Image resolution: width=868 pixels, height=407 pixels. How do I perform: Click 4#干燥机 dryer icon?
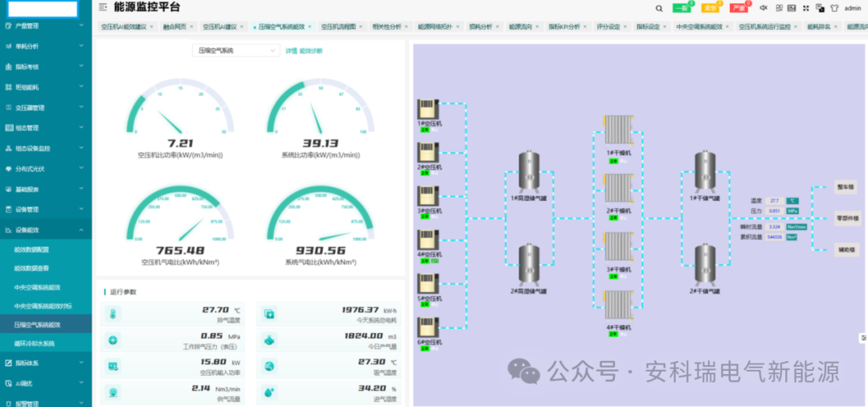pos(618,306)
